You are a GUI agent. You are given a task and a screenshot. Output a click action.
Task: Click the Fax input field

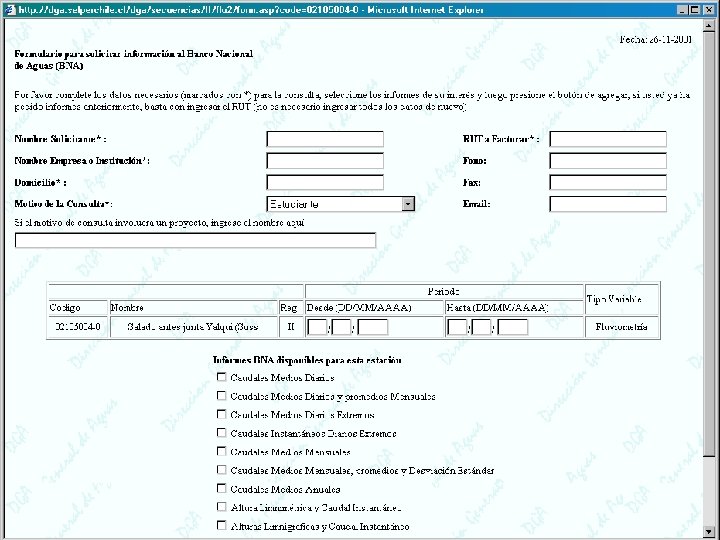click(608, 182)
